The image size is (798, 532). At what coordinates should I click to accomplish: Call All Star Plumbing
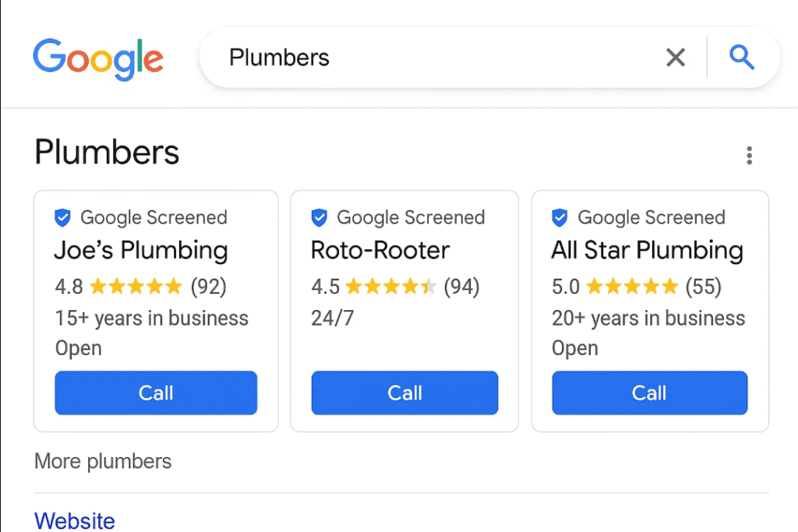649,393
